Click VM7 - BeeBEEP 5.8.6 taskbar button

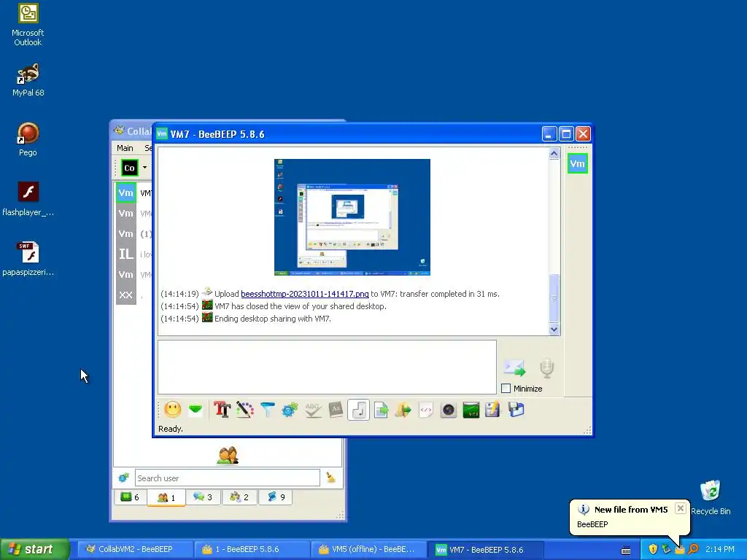tap(485, 549)
